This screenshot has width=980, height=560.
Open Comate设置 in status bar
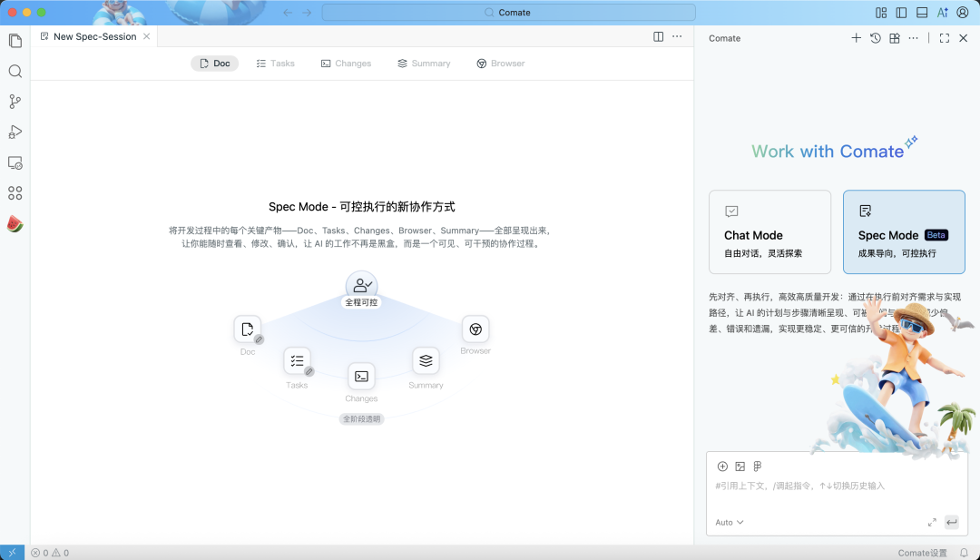click(x=923, y=553)
